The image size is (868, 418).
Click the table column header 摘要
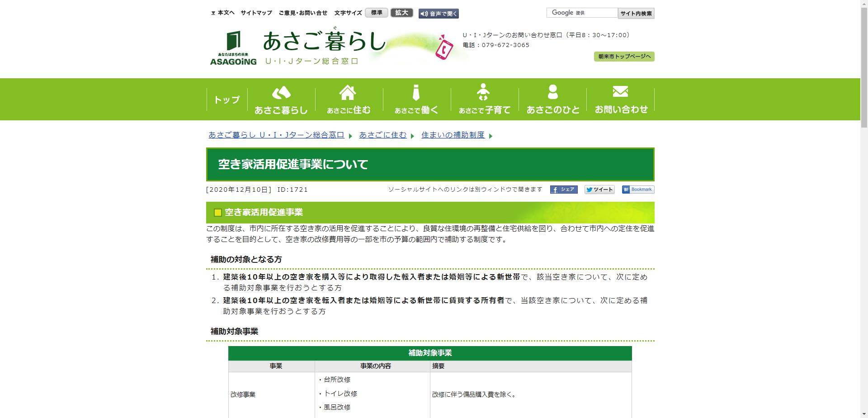click(438, 366)
